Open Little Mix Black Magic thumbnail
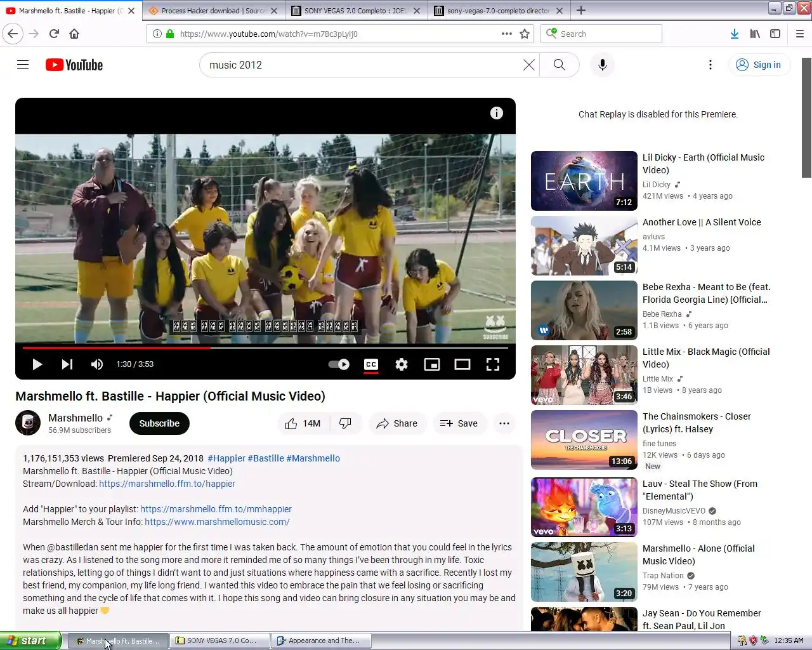 point(584,375)
